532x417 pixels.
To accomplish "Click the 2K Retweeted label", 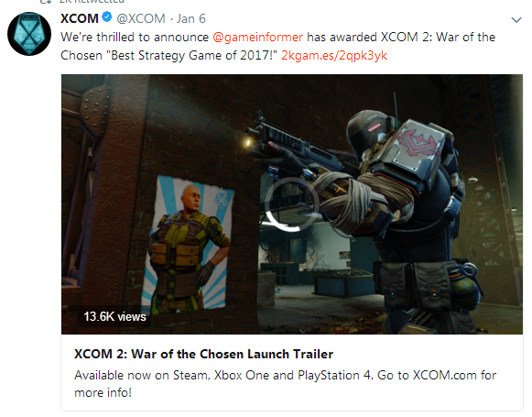I will (92, 1).
